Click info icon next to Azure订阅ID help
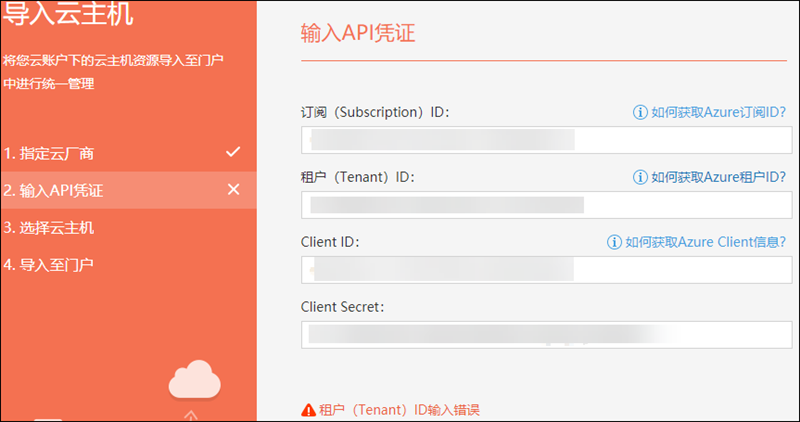The width and height of the screenshot is (800, 422). tap(640, 113)
